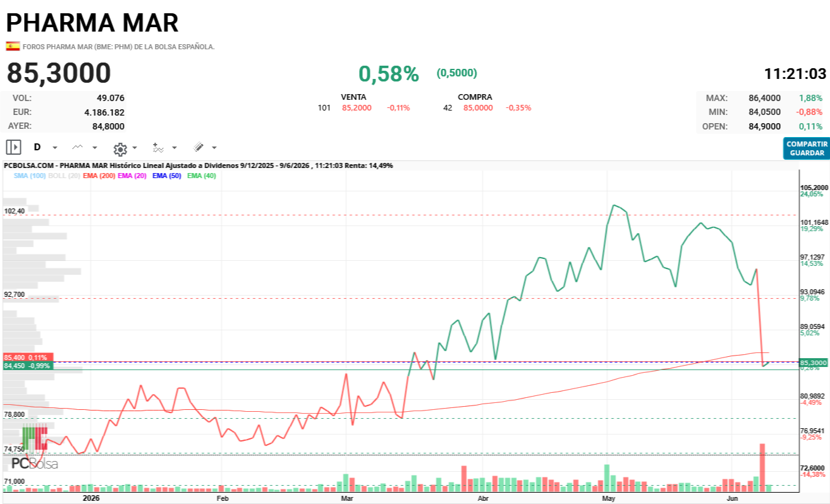Open the chart settings gear icon

(120, 148)
